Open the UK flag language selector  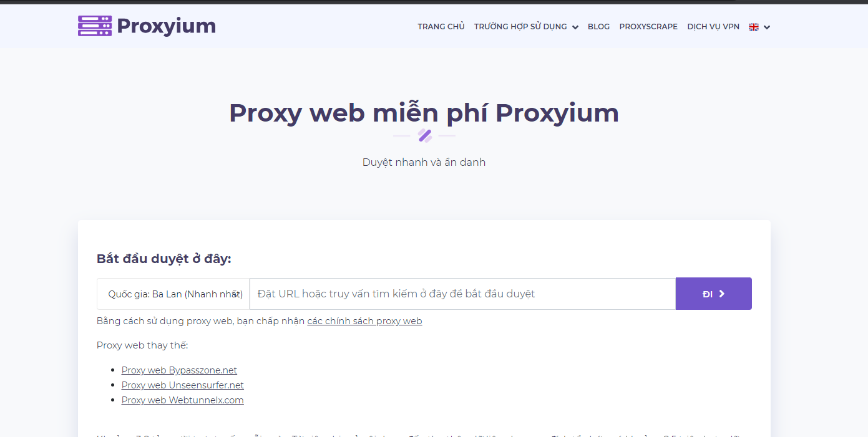[754, 27]
